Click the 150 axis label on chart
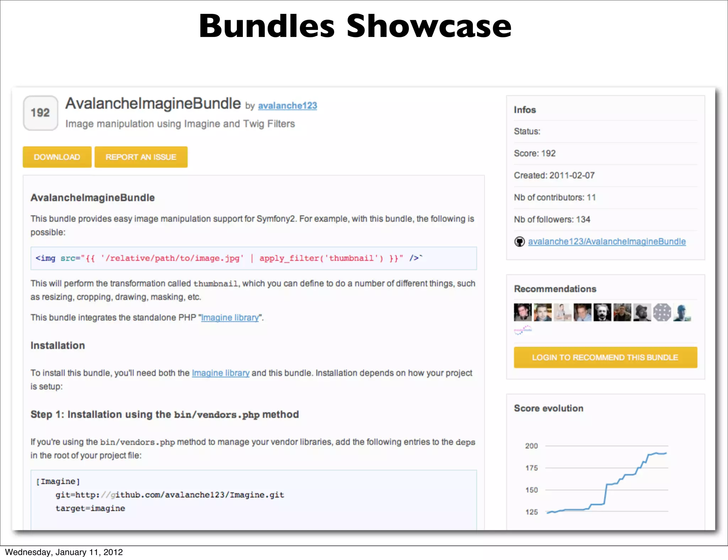728x560 pixels. [x=531, y=490]
